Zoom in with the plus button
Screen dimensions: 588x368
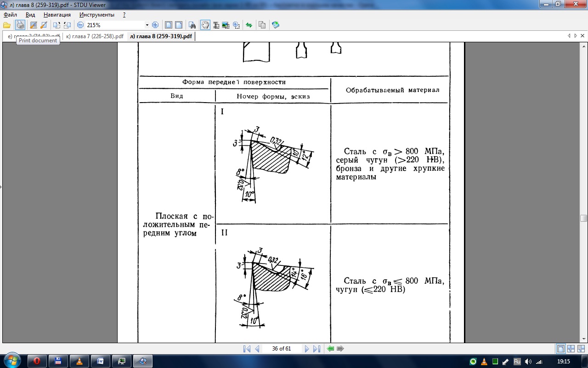tap(155, 25)
